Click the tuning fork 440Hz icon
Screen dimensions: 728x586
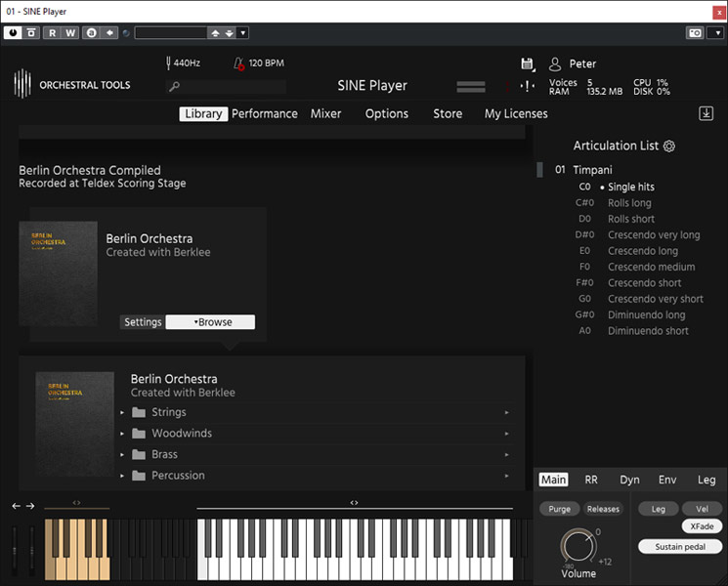(x=168, y=63)
